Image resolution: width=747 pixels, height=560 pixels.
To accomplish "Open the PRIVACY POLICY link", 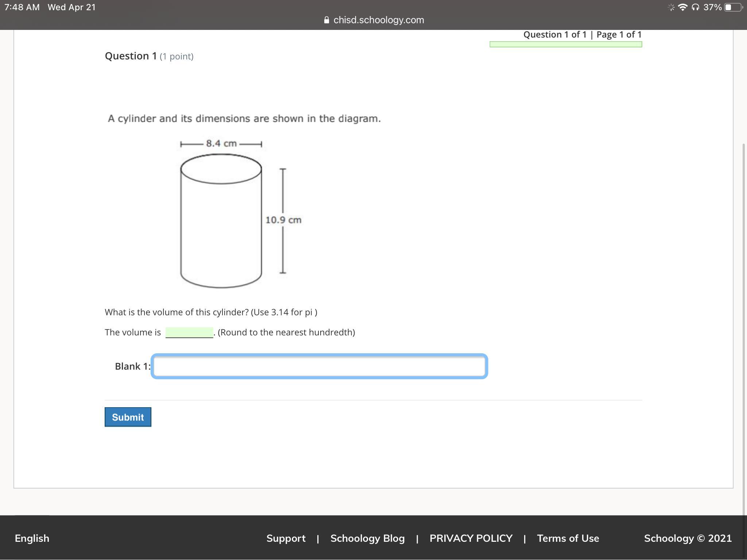I will pyautogui.click(x=471, y=538).
